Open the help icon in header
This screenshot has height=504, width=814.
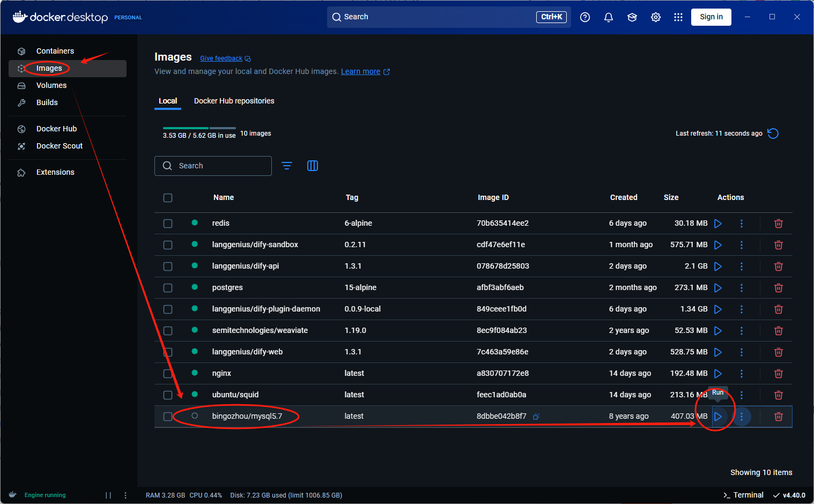tap(585, 17)
